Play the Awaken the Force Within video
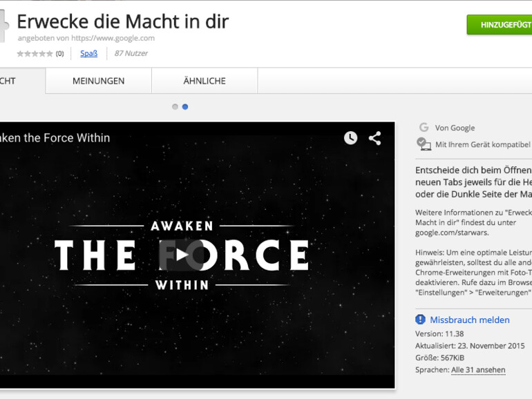 click(x=182, y=255)
